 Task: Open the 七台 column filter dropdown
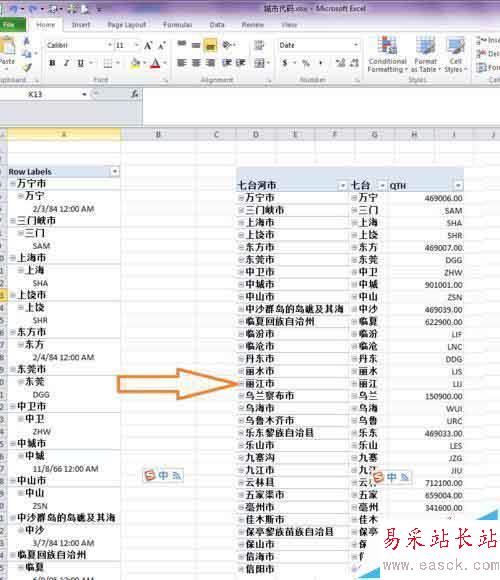pos(382,185)
